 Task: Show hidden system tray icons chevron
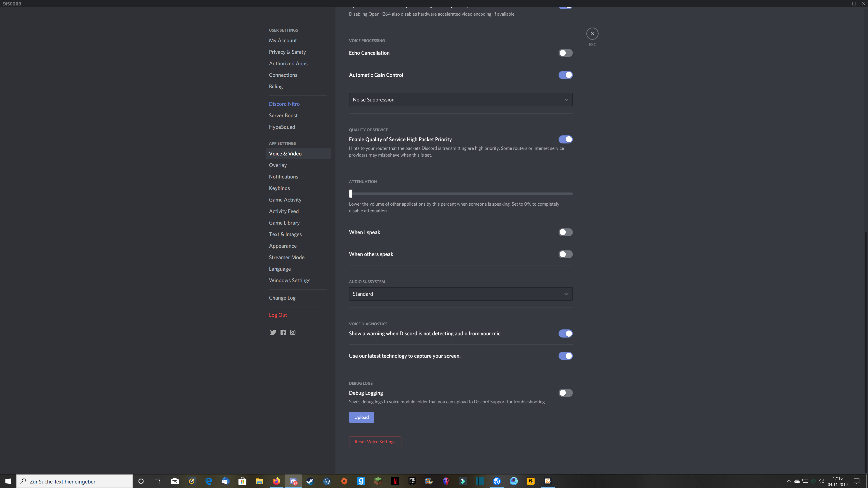pos(788,481)
